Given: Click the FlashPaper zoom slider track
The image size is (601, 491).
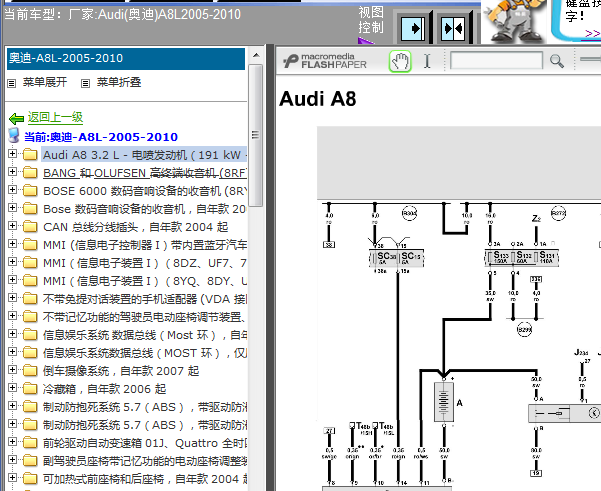Looking at the screenshot, I should [x=590, y=59].
